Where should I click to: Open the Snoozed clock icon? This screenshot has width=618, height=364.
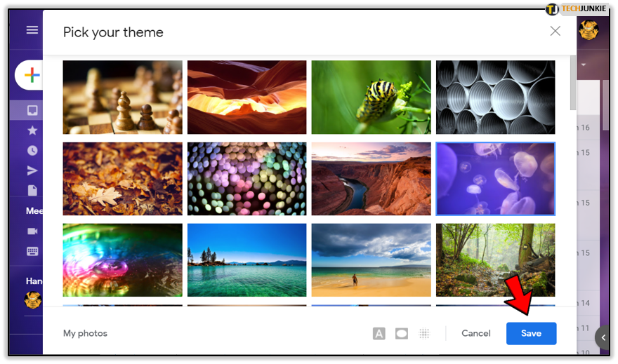pos(32,150)
